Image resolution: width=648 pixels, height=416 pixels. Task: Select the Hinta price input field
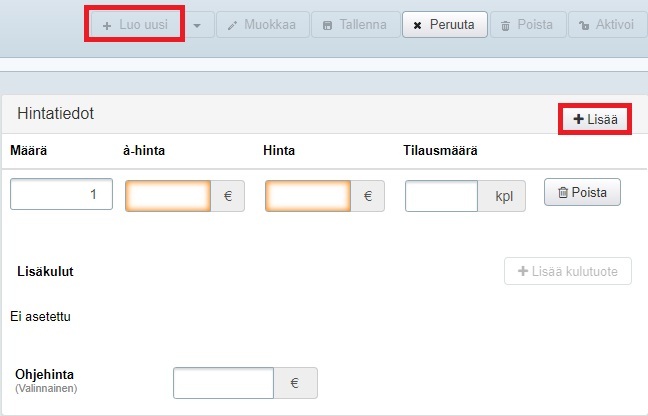pyautogui.click(x=308, y=196)
